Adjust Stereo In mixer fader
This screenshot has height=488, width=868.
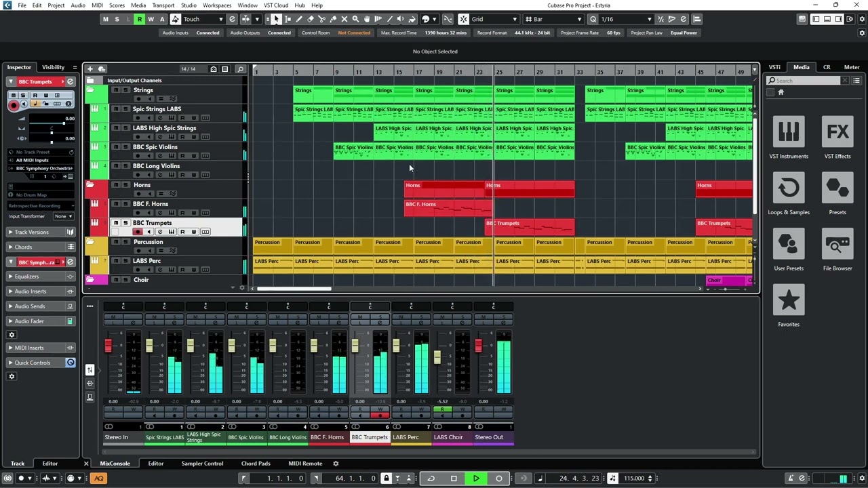(x=108, y=346)
